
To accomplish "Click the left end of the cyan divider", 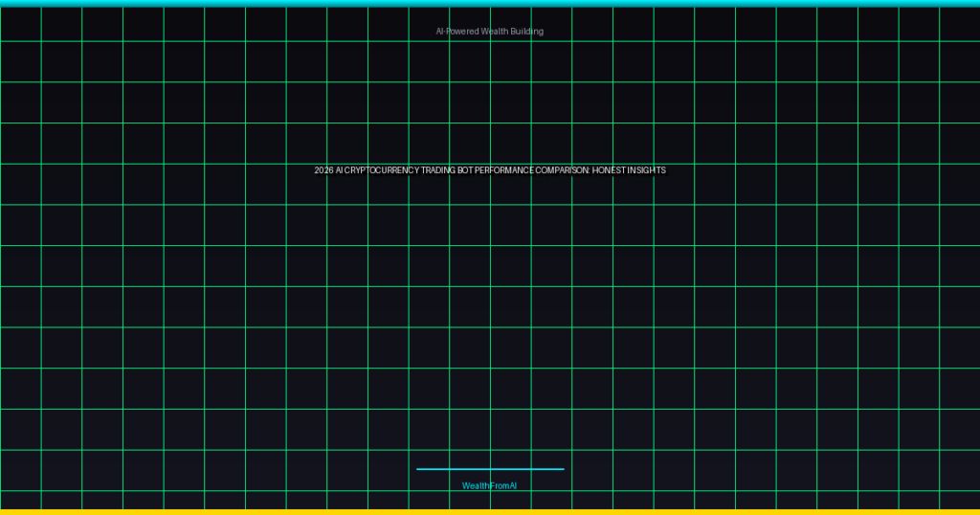I will tap(419, 469).
